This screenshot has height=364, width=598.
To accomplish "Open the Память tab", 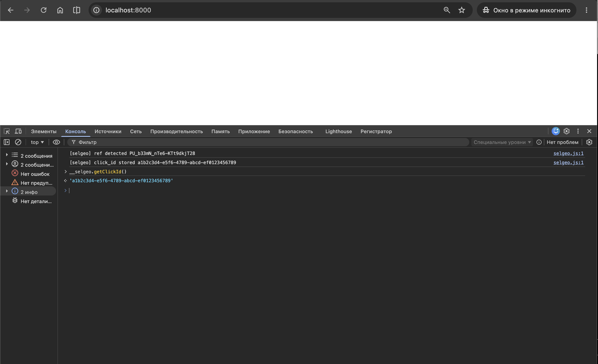I will tap(220, 131).
